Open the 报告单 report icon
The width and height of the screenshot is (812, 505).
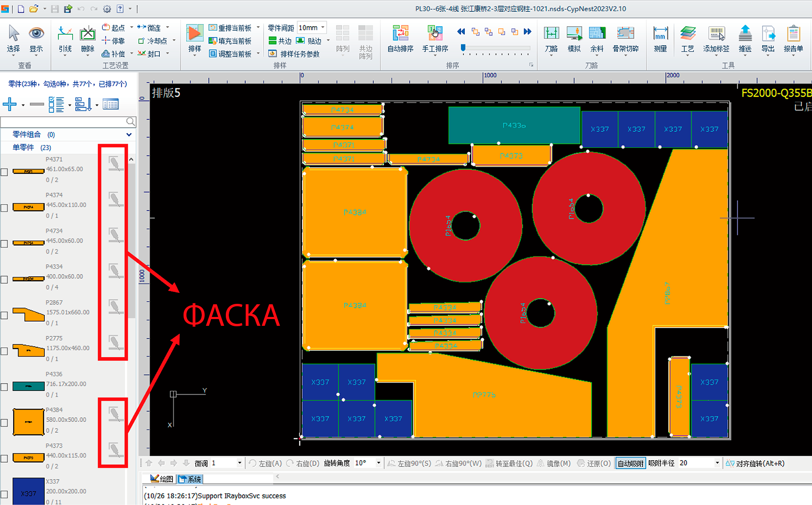click(x=793, y=33)
